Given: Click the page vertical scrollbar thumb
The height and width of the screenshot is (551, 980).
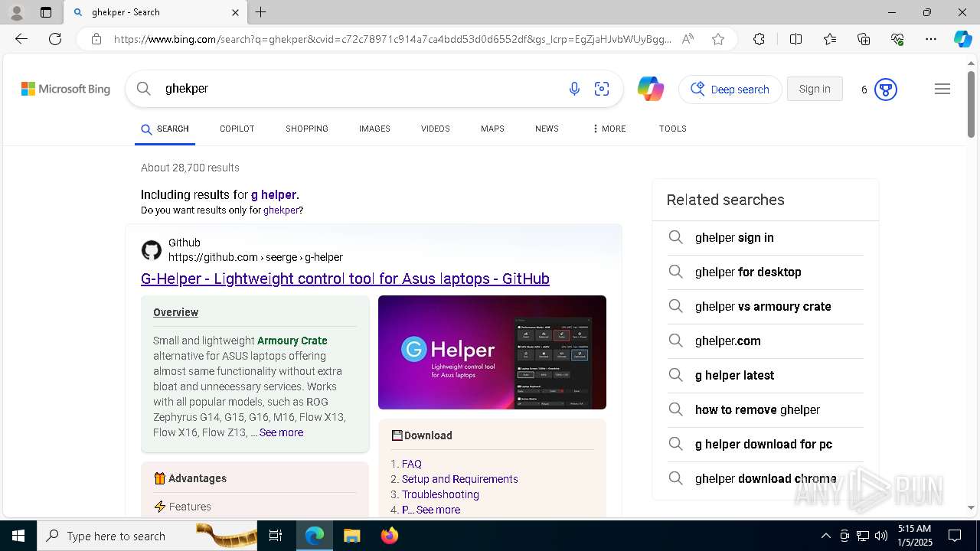Looking at the screenshot, I should [x=971, y=104].
